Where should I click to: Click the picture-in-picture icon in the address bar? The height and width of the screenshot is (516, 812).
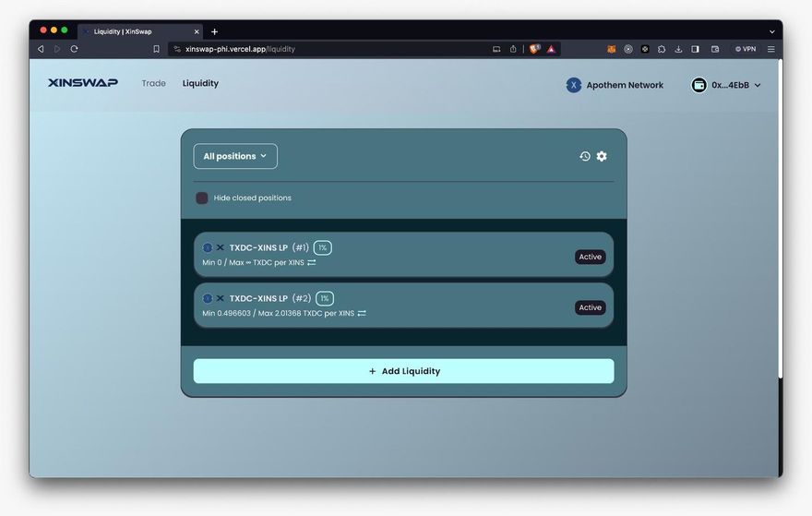[x=496, y=49]
